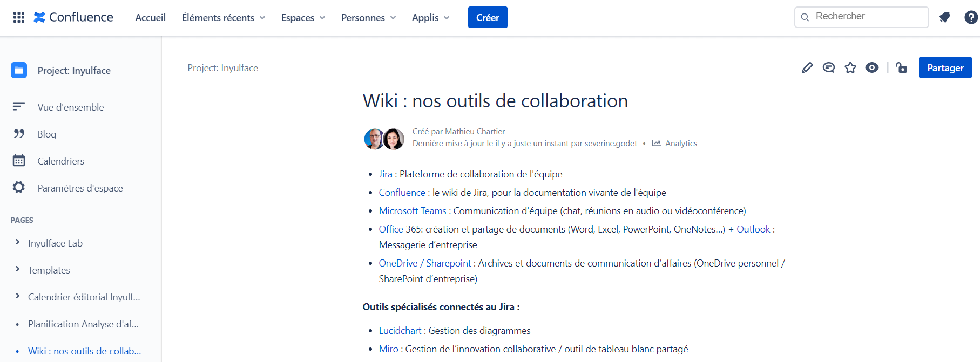
Task: Open the Microsoft Teams link
Action: coord(413,211)
